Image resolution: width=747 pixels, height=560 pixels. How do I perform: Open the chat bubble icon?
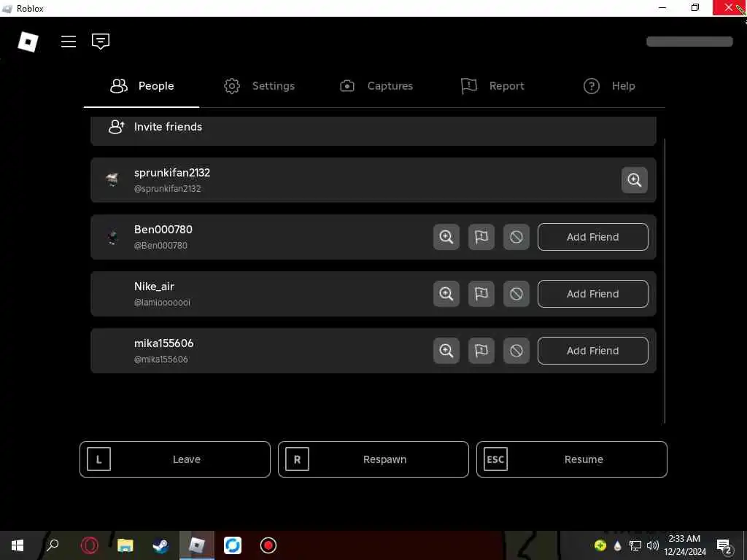[101, 42]
